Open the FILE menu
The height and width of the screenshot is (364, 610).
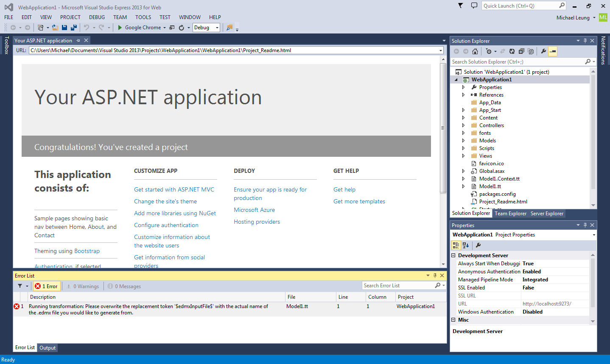point(9,17)
